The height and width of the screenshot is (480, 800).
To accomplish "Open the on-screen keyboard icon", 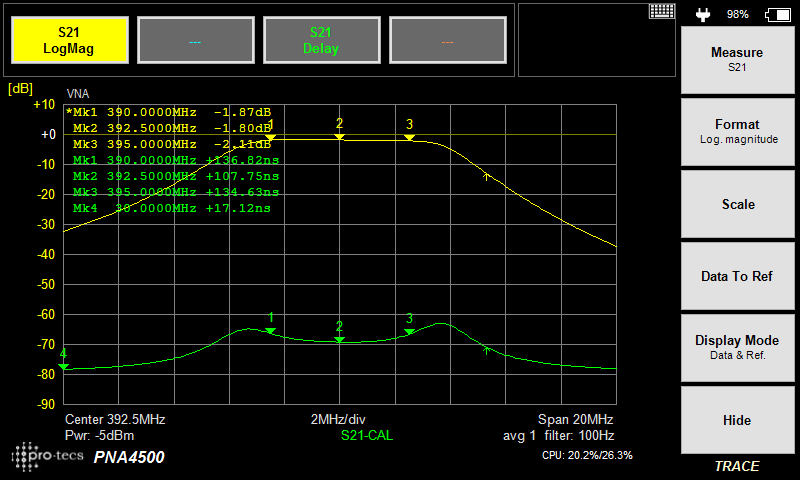I will pos(661,11).
